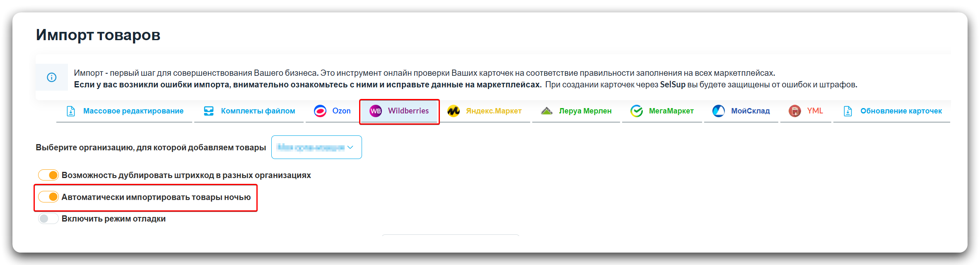This screenshot has height=265, width=980.
Task: Click the Яндекс.Маркет logo icon
Action: click(454, 111)
